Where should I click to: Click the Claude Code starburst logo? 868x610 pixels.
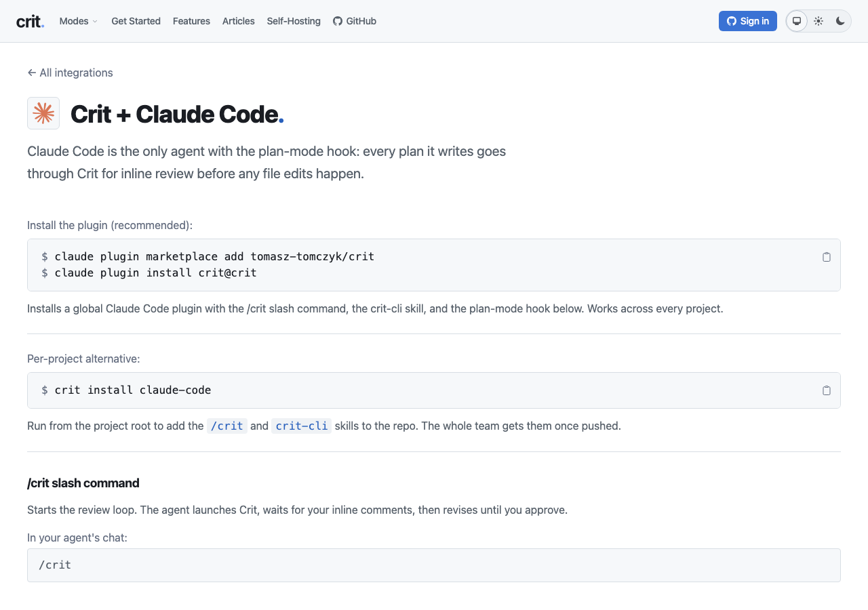43,113
